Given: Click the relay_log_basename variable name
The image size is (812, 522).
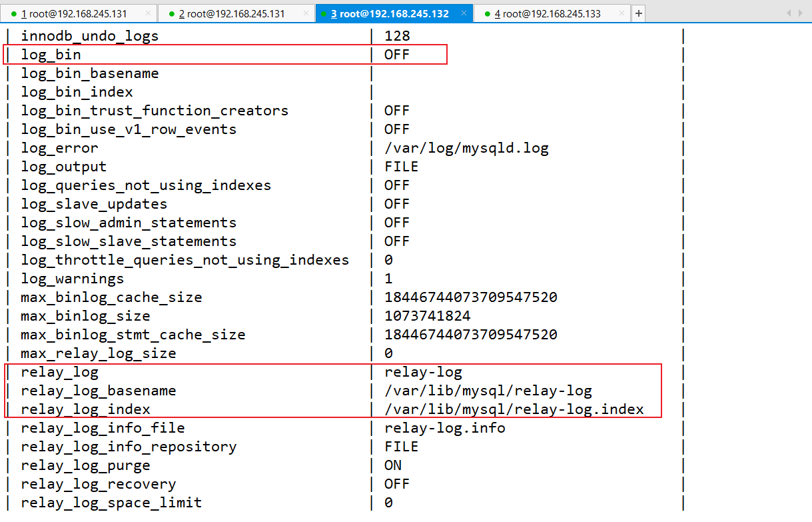Looking at the screenshot, I should (x=98, y=391).
